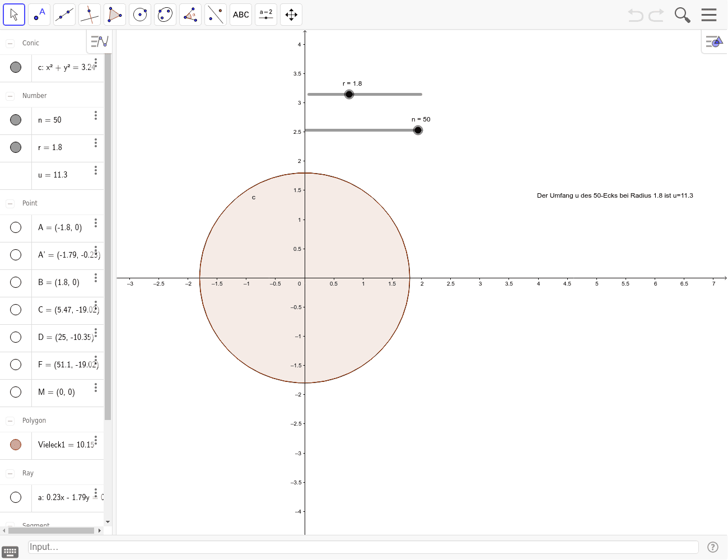Select the Point tool

tap(39, 15)
